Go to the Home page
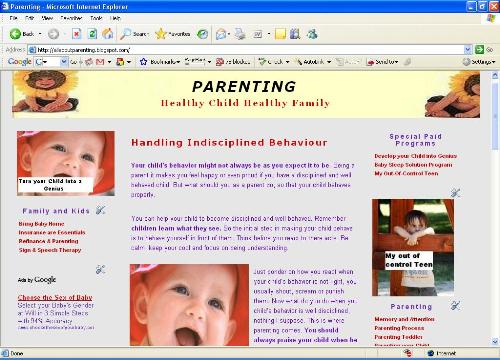Viewport: 500px width, 360px height. click(107, 34)
